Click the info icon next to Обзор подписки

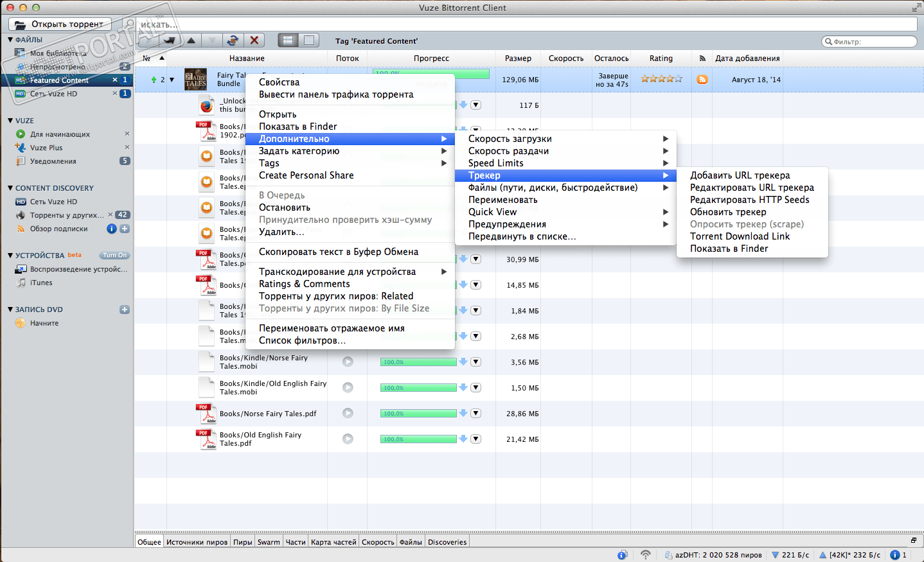[112, 229]
